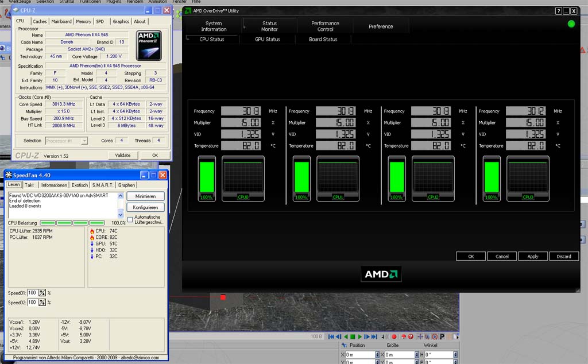588x364 pixels.
Task: Open the Memory tab in CPU-Z
Action: pos(83,21)
